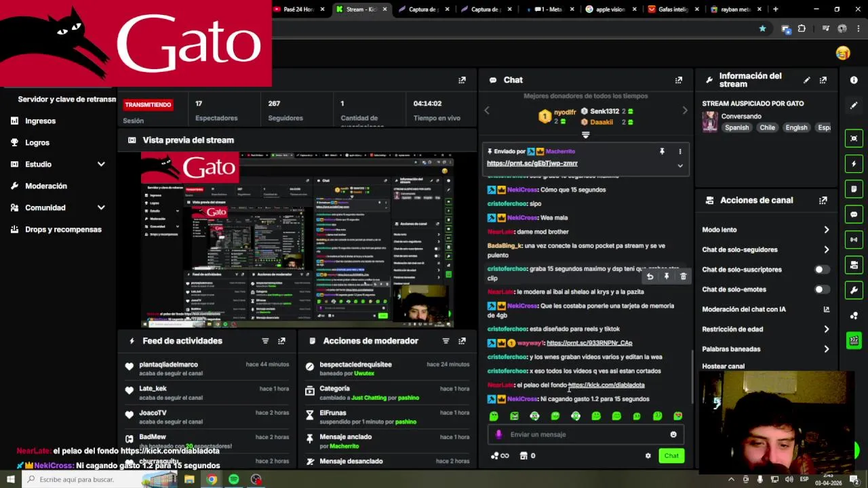Click the Spanish stream tag
The width and height of the screenshot is (868, 488).
pos(736,127)
